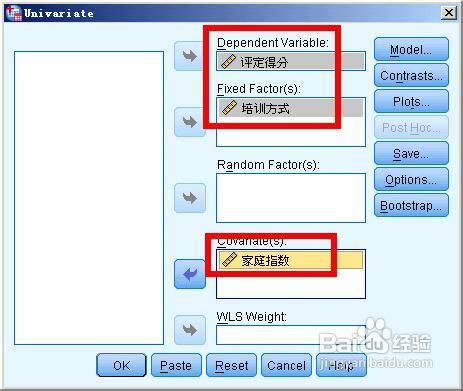Open the Model... dialog
Image resolution: width=463 pixels, height=391 pixels.
click(411, 49)
